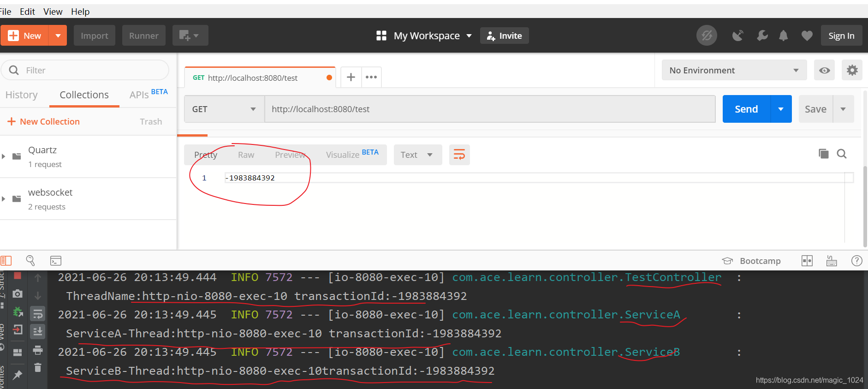The image size is (868, 389).
Task: Switch to the APIs beta tab
Action: (149, 94)
